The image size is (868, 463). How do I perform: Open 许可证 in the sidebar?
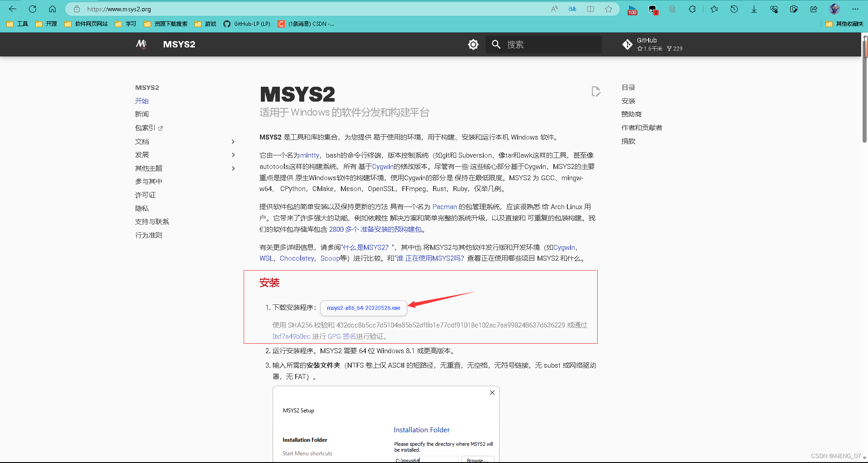[x=145, y=195]
